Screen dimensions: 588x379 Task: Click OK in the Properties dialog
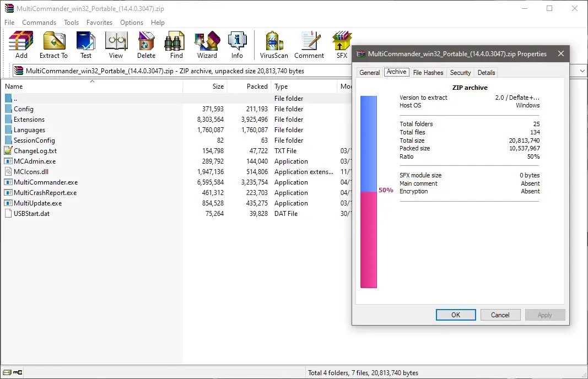click(456, 315)
